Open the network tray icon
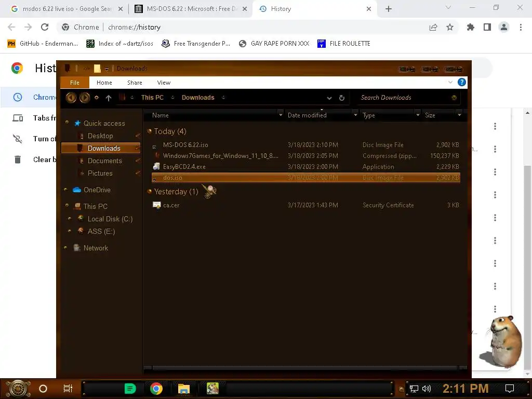This screenshot has width=532, height=399. 414,389
